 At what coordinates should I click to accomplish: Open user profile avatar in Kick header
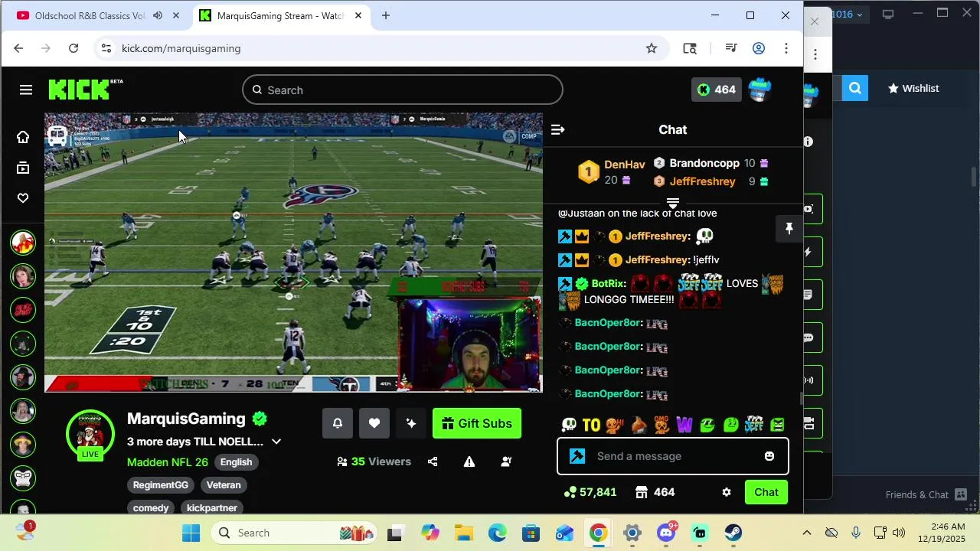759,90
